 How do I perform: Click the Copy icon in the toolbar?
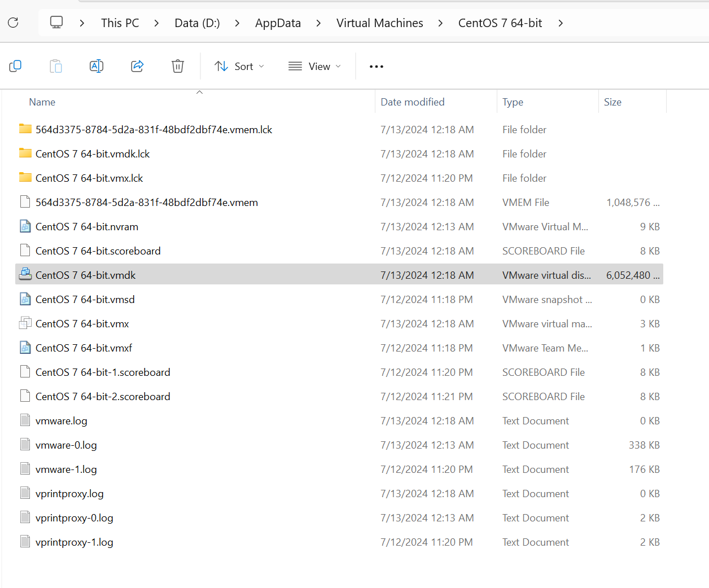pos(15,66)
